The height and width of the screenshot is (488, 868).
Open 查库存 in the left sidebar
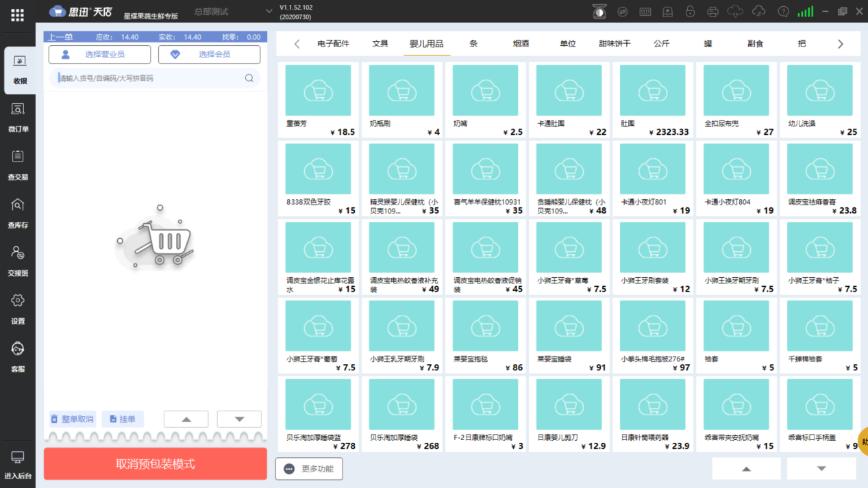pos(18,213)
